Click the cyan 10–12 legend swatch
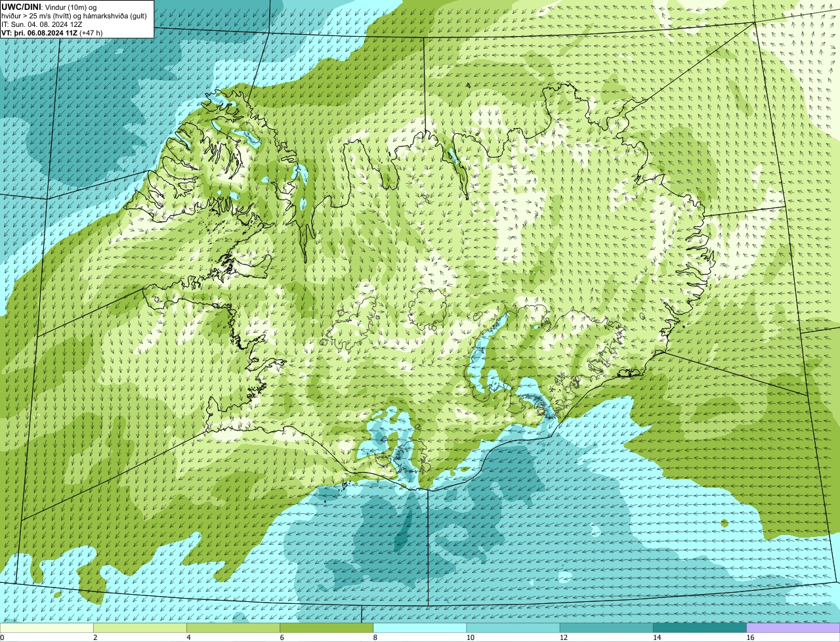 tap(513, 628)
